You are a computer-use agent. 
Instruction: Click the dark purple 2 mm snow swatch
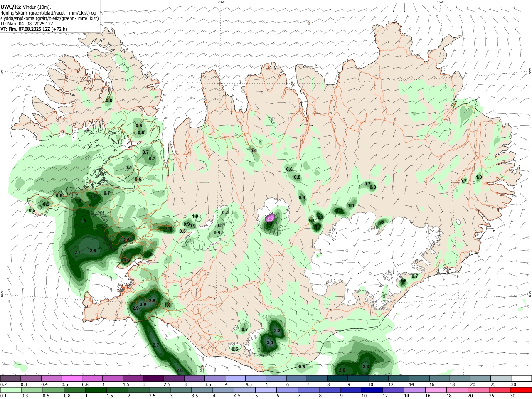coord(153,379)
